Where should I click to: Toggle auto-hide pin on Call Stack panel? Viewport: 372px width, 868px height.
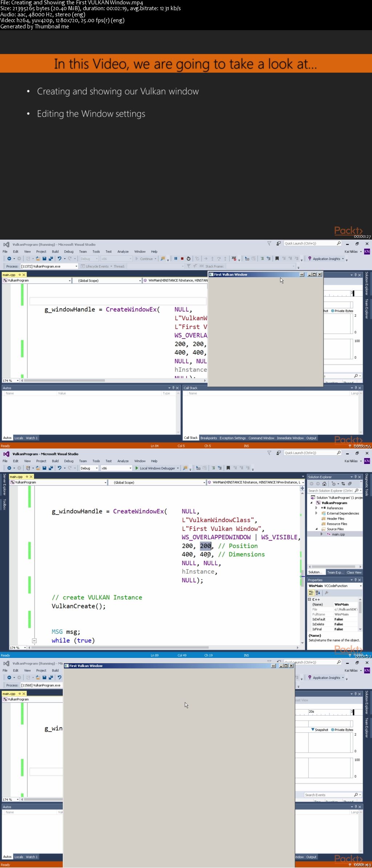[356, 388]
